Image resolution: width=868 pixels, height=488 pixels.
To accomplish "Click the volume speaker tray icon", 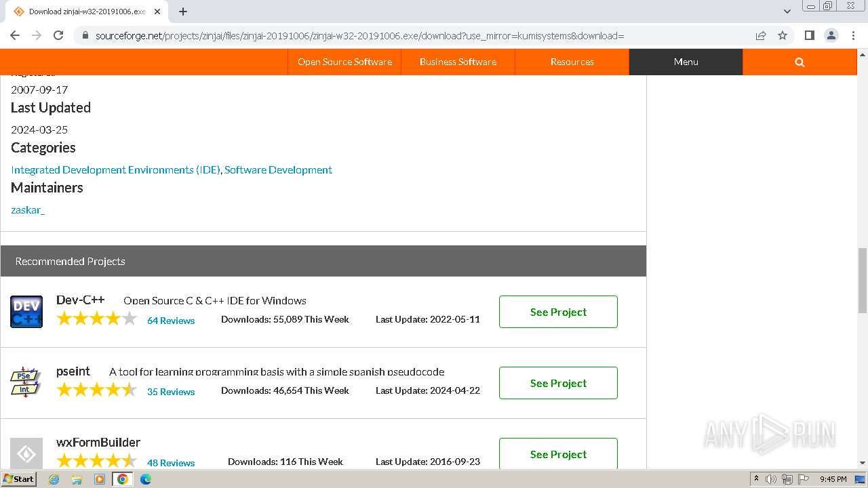I will coord(771,479).
